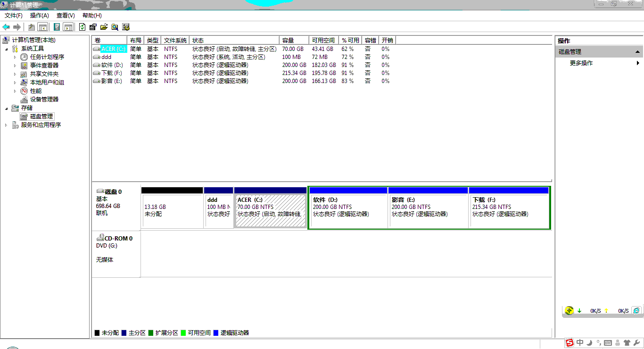Select the 影音 (E:) partition block in disk map
Image resolution: width=644 pixels, height=349 pixels.
pyautogui.click(x=428, y=208)
